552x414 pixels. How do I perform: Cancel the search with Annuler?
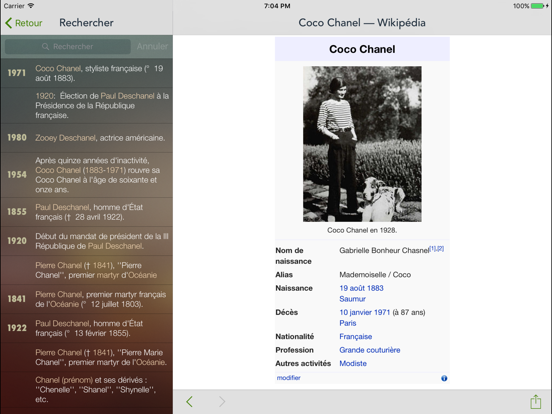(x=152, y=46)
